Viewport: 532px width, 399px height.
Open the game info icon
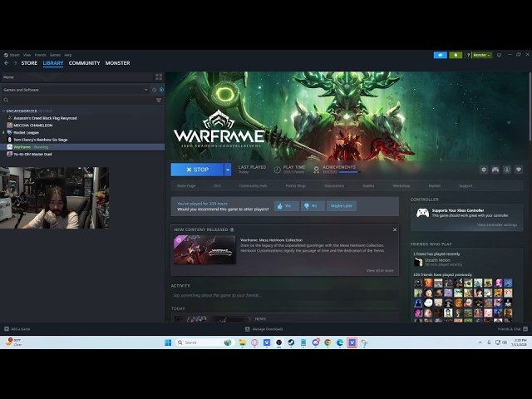[x=507, y=170]
